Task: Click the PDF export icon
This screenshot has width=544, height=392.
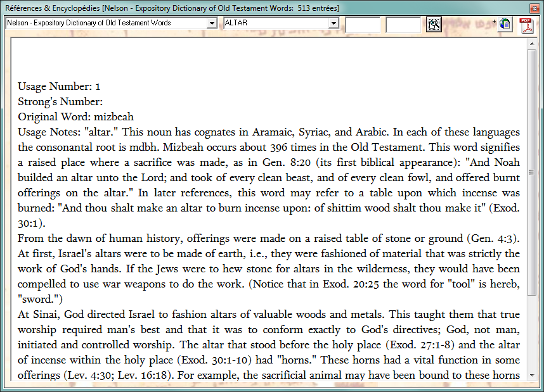Action: tap(527, 25)
